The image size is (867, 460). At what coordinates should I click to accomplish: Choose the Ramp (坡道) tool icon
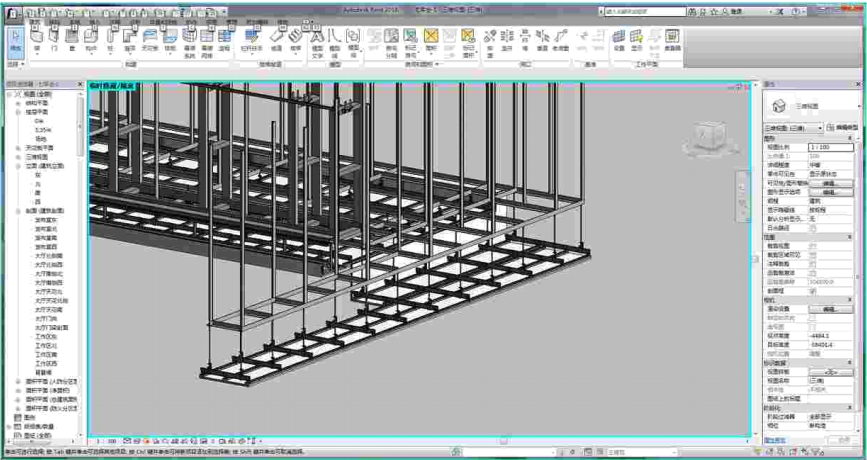(276, 36)
